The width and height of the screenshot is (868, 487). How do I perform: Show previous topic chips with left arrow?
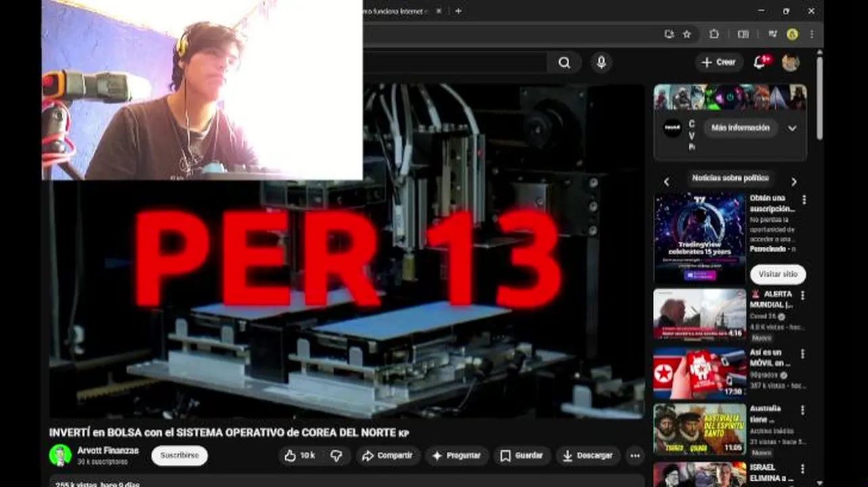coord(666,181)
